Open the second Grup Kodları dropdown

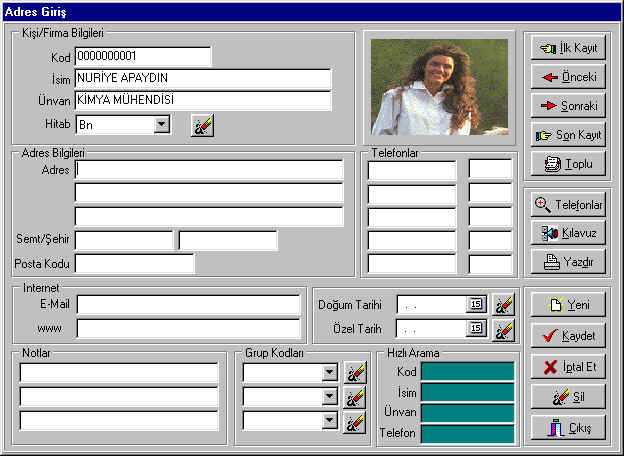329,397
